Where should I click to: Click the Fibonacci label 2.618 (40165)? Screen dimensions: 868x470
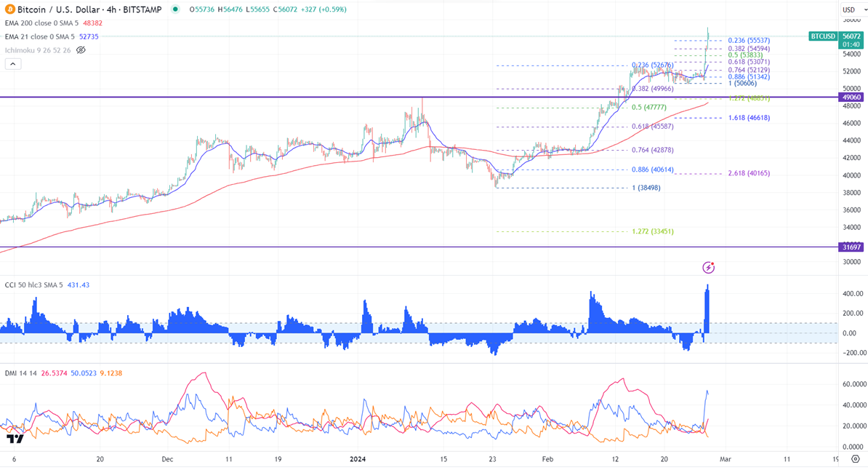(x=749, y=173)
